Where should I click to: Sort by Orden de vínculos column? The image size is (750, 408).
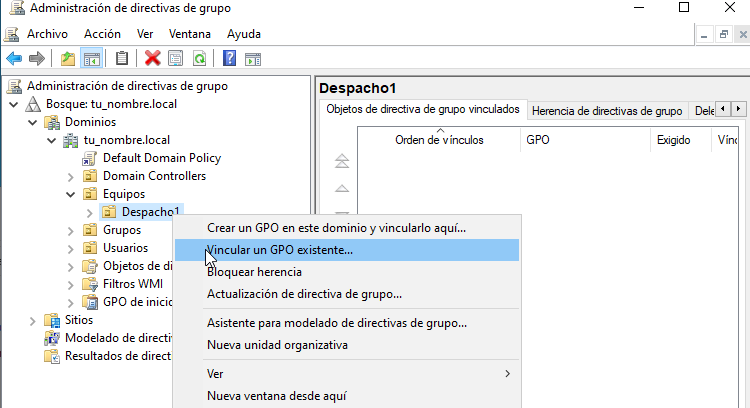[439, 140]
